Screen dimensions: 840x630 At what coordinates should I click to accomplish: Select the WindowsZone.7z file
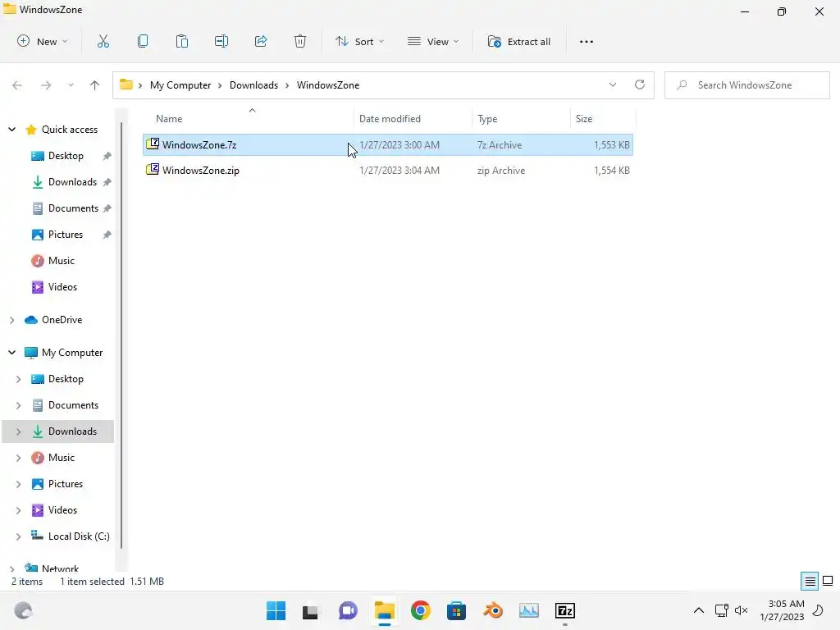[388, 144]
